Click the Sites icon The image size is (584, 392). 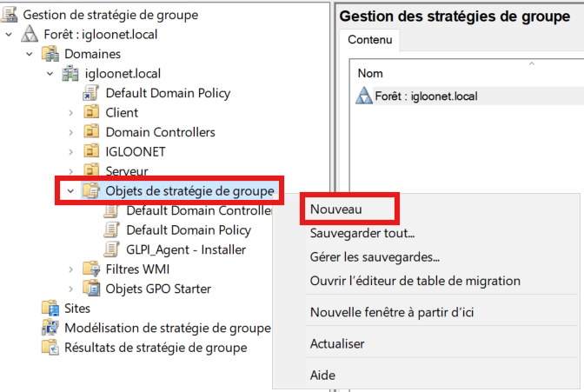point(50,309)
